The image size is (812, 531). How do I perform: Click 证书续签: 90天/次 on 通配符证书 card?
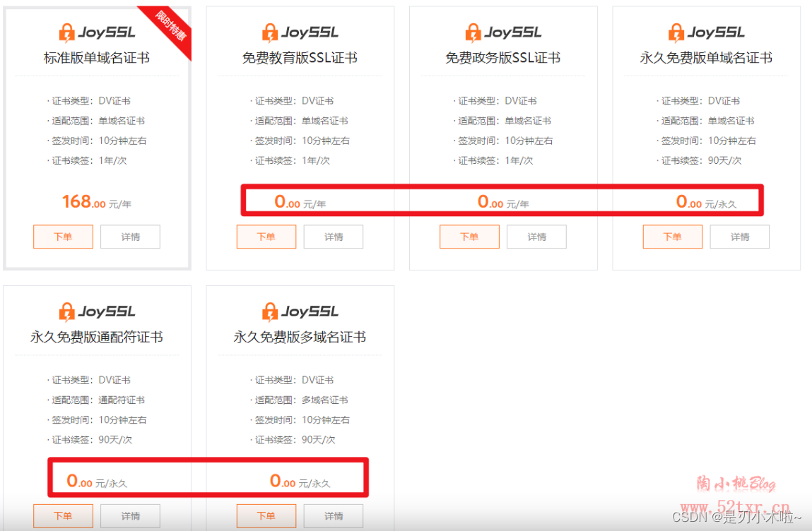[90, 440]
